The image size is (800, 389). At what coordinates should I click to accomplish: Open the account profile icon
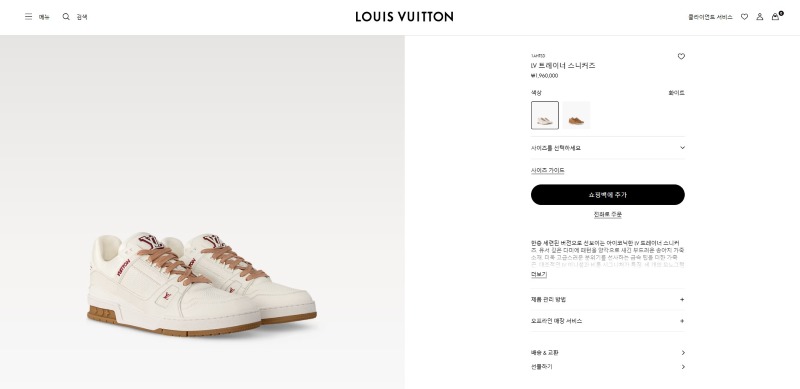pos(760,17)
